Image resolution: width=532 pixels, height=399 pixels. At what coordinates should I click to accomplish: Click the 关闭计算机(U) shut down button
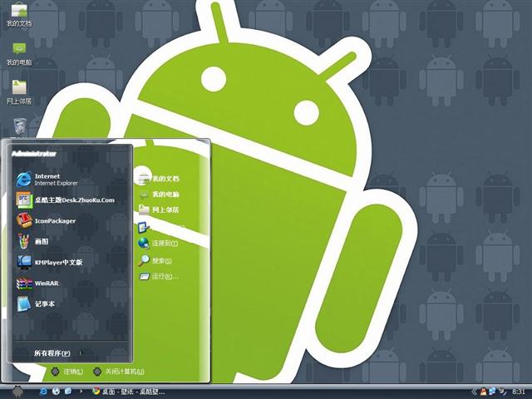coord(119,372)
